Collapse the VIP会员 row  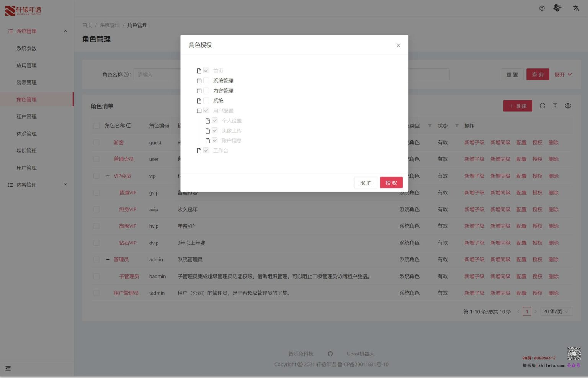point(108,176)
